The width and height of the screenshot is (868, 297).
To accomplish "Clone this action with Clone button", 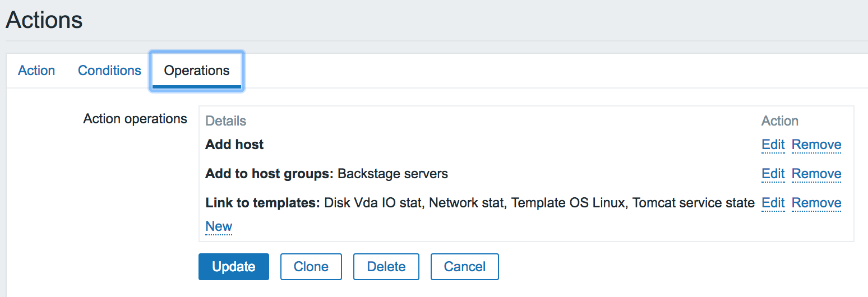I will 311,267.
